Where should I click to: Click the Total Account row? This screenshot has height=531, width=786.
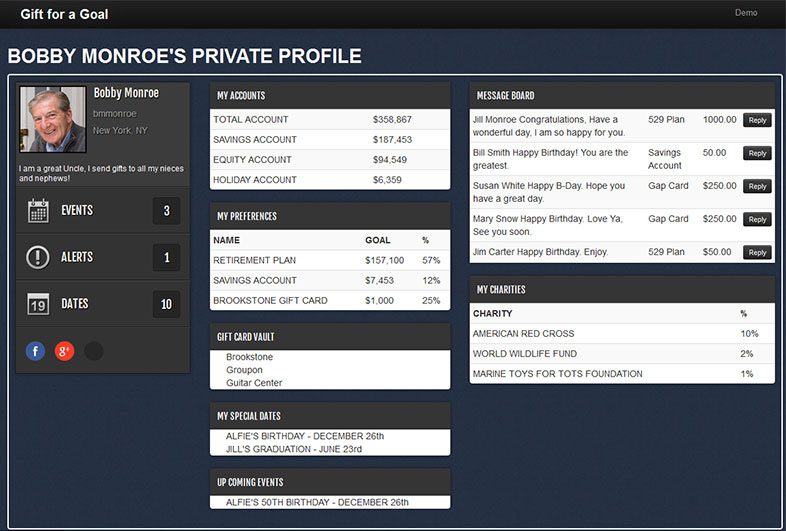(330, 119)
